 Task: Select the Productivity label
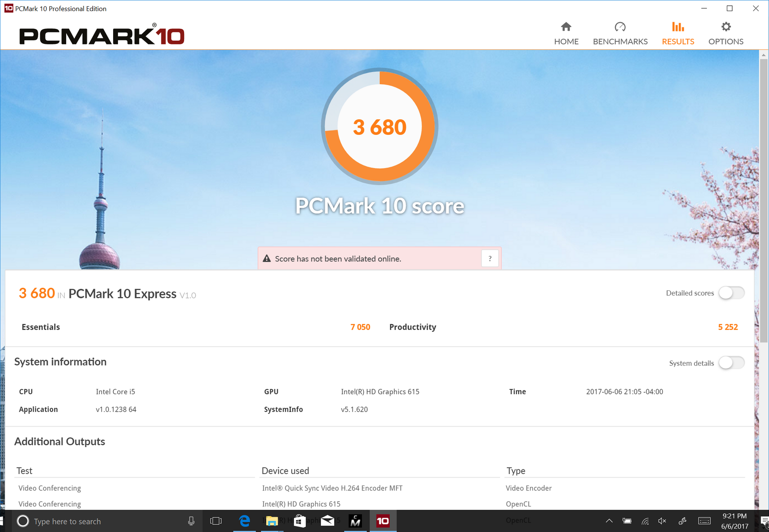(x=413, y=327)
